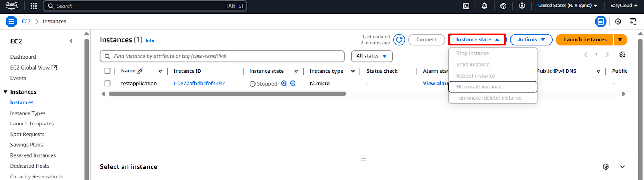
Task: Sort by Instance state column arrow
Action: 296,71
